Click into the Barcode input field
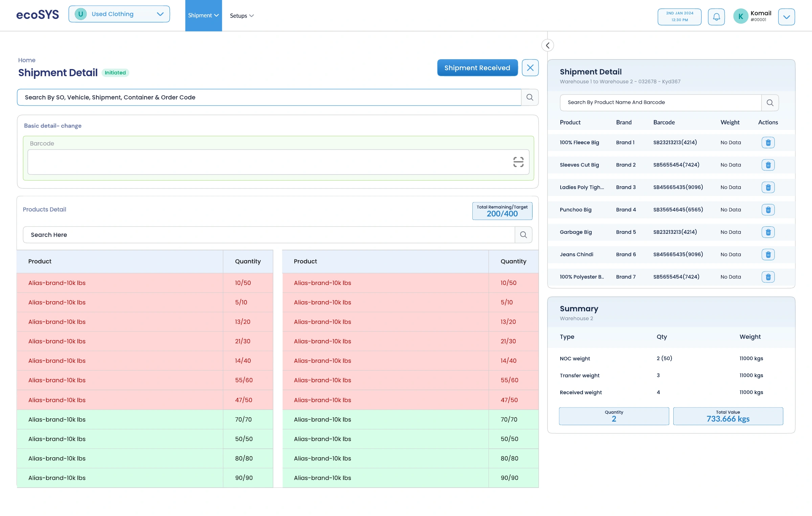This screenshot has height=516, width=812. point(278,162)
